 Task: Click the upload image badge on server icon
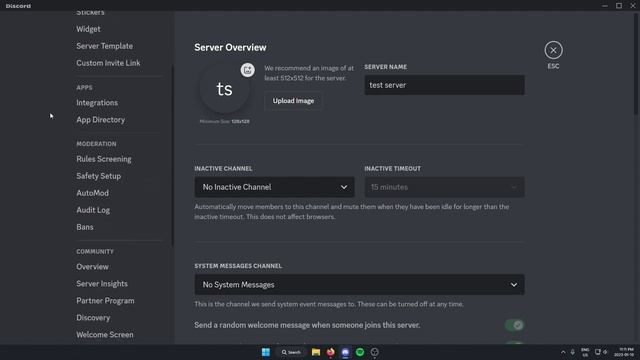tap(247, 70)
